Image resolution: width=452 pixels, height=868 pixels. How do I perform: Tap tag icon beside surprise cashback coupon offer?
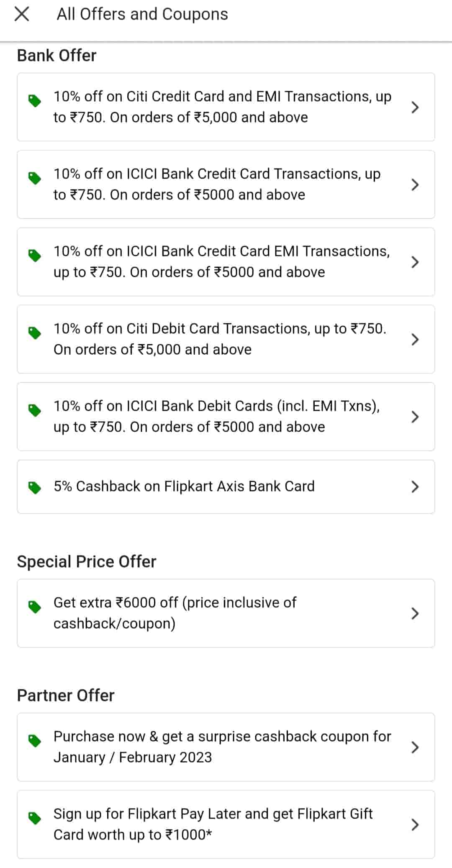tap(35, 740)
